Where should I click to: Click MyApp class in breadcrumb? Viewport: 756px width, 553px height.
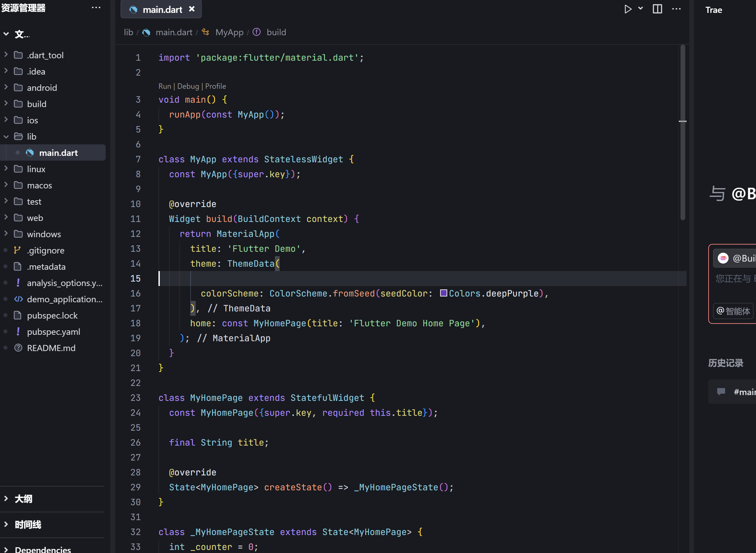pyautogui.click(x=229, y=32)
